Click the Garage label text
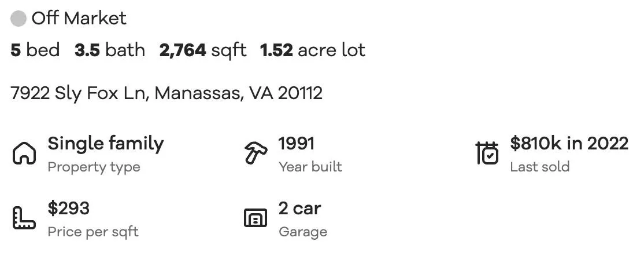 pyautogui.click(x=303, y=232)
